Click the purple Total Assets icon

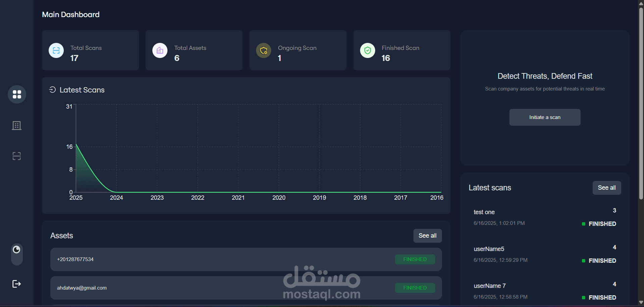[160, 50]
